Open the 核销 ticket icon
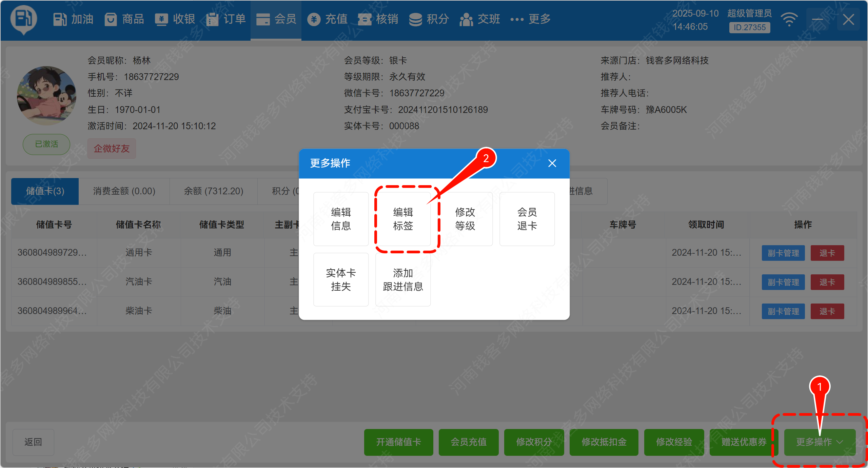 [365, 19]
